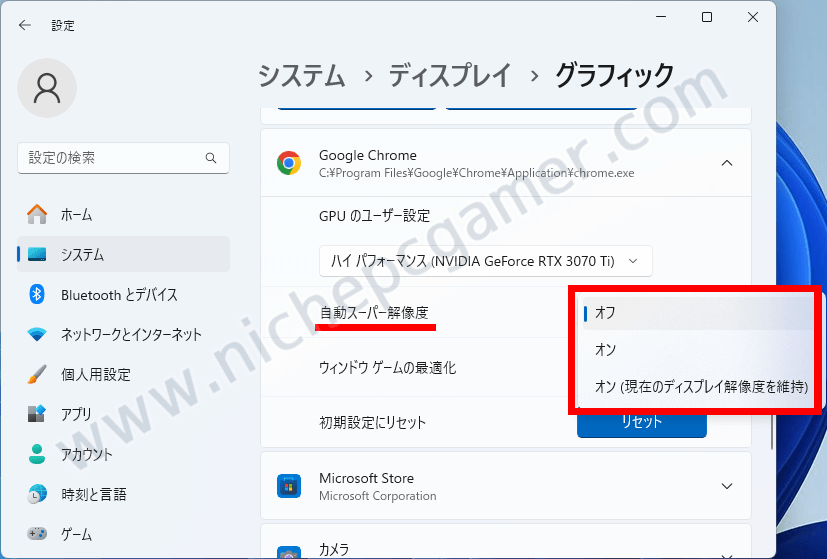Screen dimensions: 827x559
Task: Click the 設定 title at the top
Action: tap(63, 26)
